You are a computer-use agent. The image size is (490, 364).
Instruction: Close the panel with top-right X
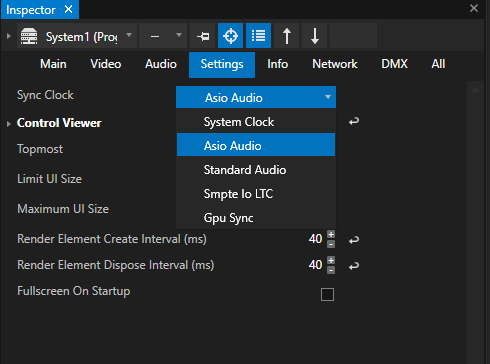pyautogui.click(x=474, y=8)
